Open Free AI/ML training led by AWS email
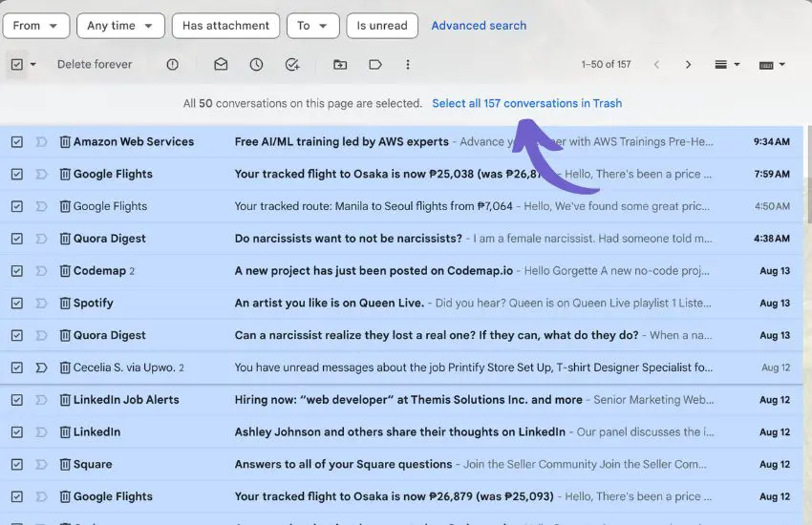The image size is (812, 525). [341, 141]
